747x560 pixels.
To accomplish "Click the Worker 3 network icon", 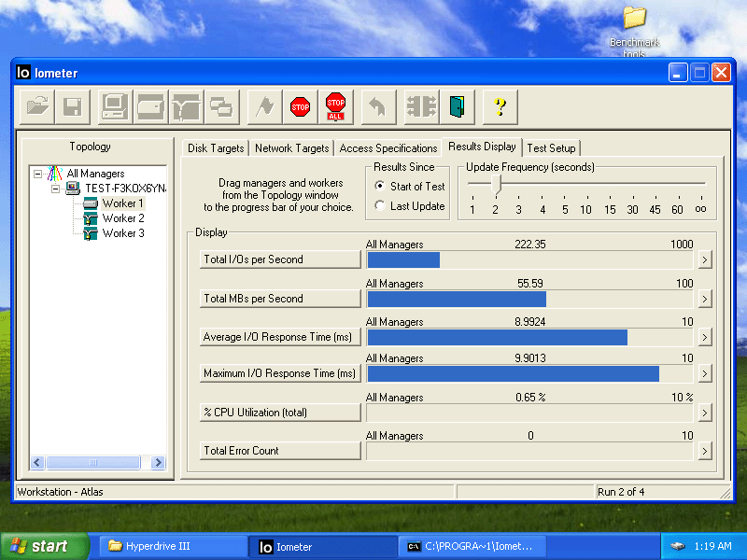I will point(91,233).
